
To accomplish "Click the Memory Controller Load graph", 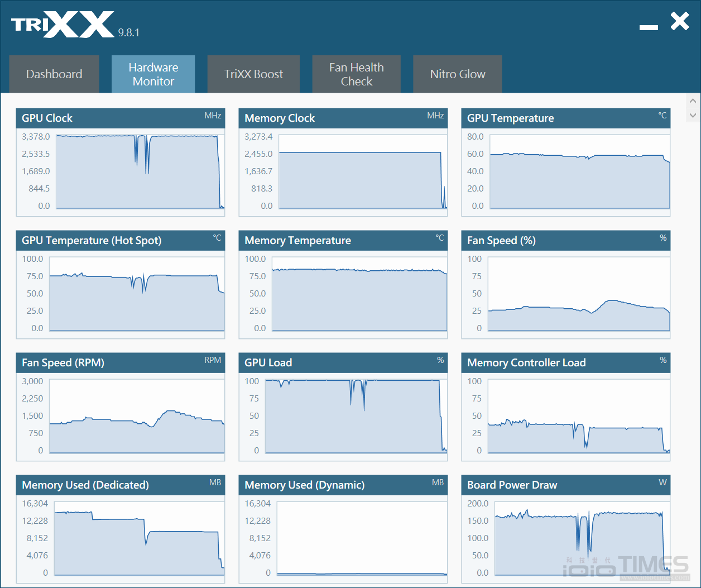I will [x=579, y=415].
